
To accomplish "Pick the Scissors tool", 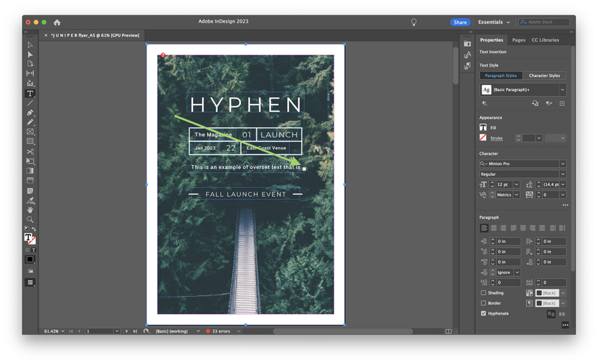I will tap(30, 151).
